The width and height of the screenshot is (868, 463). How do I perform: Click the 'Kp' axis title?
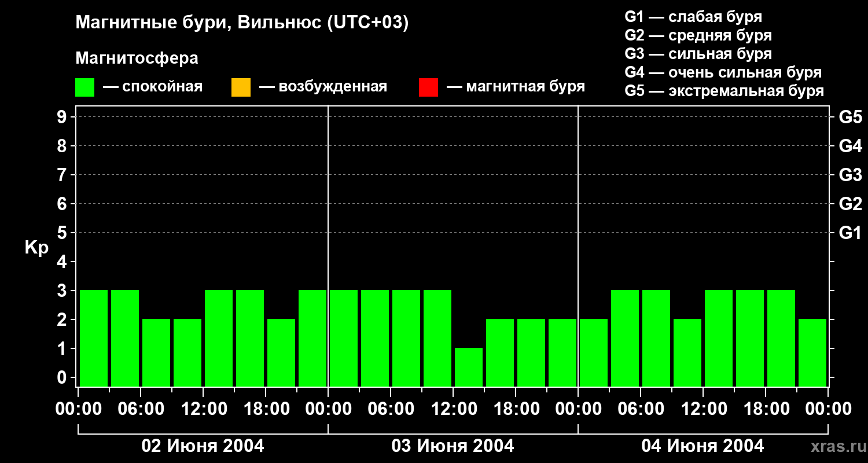pyautogui.click(x=36, y=248)
